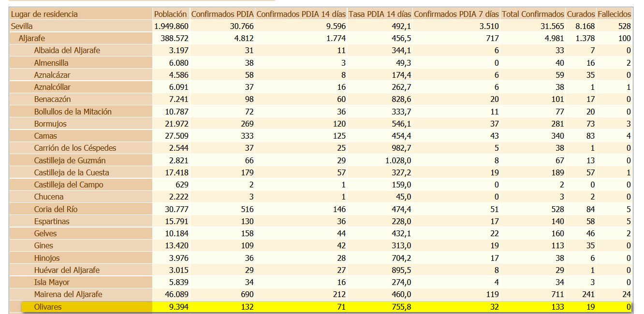Select the highlighted Olivares row label
The height and width of the screenshot is (314, 644).
coord(48,307)
